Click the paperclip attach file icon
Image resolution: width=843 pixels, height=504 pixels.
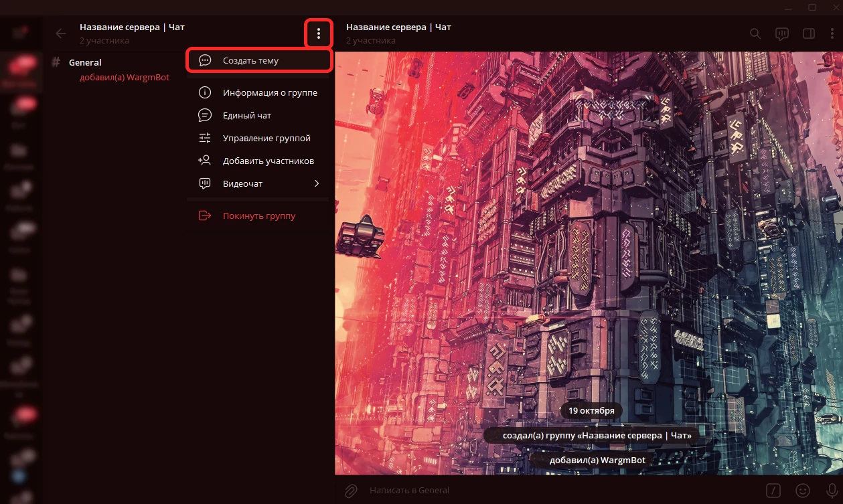(x=350, y=491)
